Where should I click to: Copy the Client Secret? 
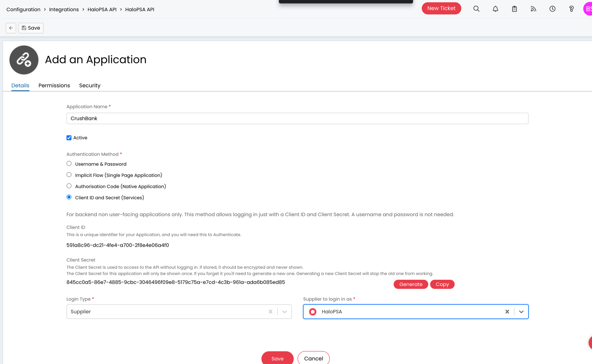click(442, 284)
